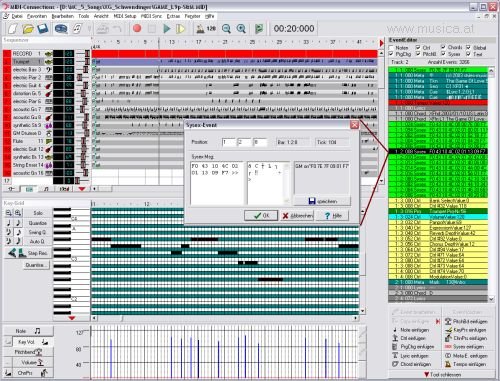Click the Lyric einfügen tool icon
The height and width of the screenshot is (381, 500).
pos(395,356)
